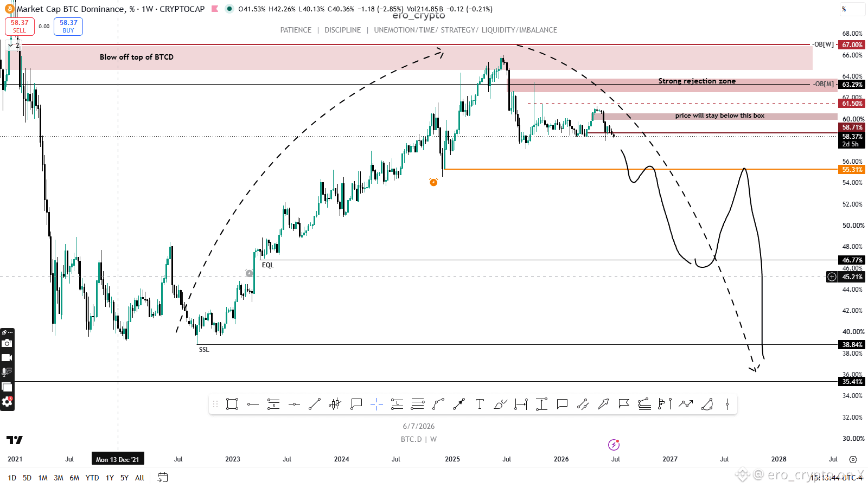This screenshot has height=488, width=868.
Task: Select the vertical line tool
Action: (727, 404)
